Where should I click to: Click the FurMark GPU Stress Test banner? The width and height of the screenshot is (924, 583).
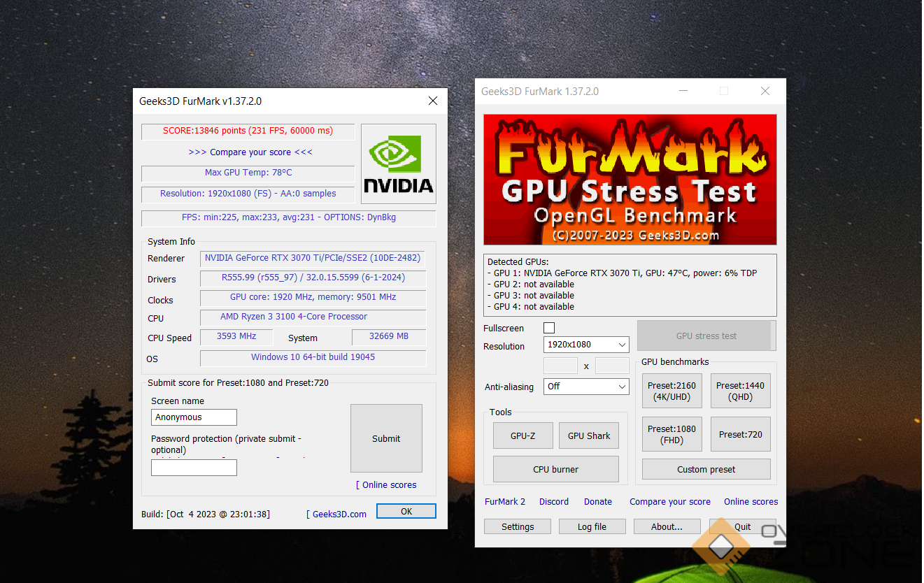[630, 180]
